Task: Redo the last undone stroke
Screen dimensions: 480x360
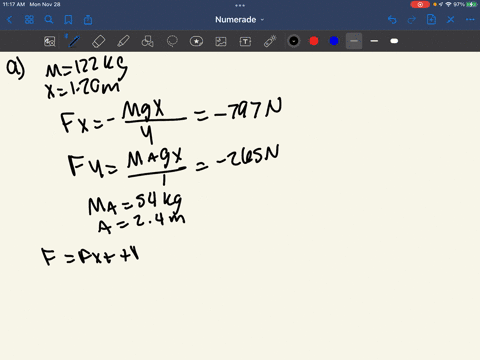Action: click(412, 20)
